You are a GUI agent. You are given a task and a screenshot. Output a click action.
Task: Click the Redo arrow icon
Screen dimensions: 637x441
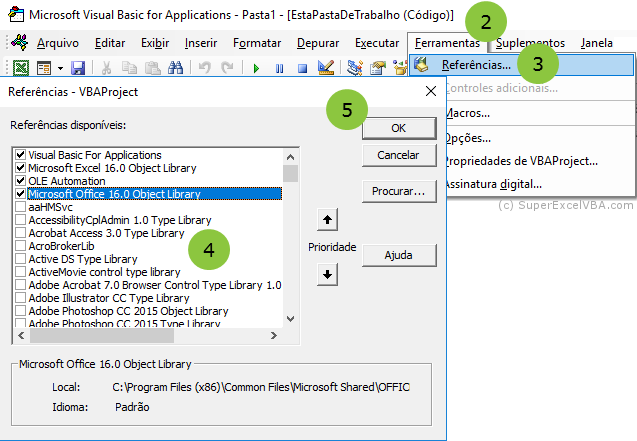coord(228,68)
